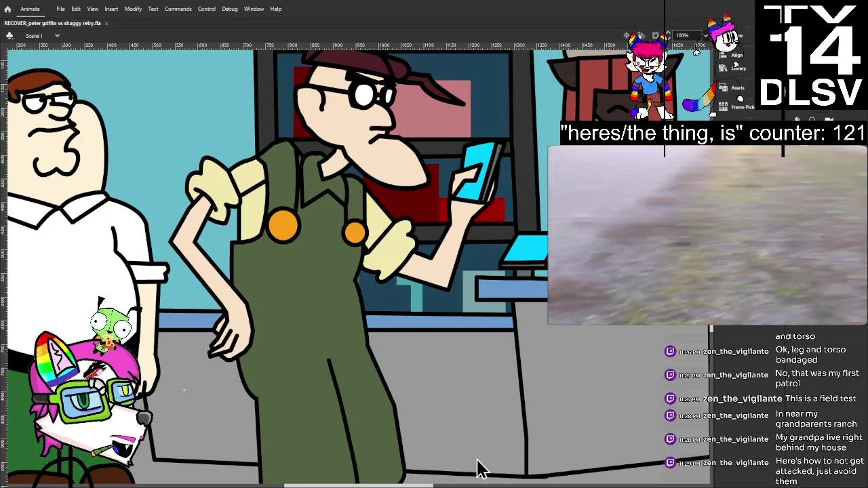This screenshot has width=868, height=488.
Task: Select the RECOVER_peter griffin vs shaggy retry.fla tab
Action: [52, 23]
